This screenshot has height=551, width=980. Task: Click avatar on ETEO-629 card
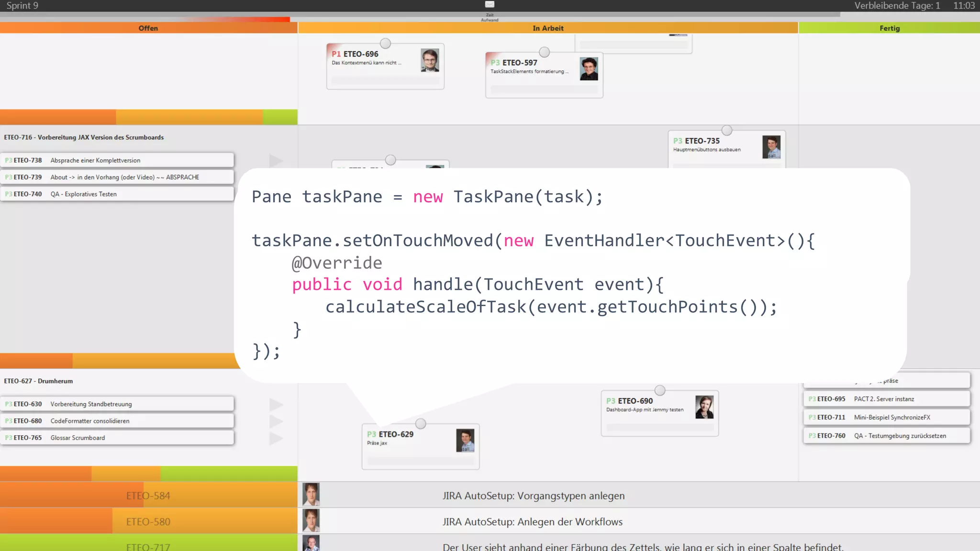[x=465, y=440]
